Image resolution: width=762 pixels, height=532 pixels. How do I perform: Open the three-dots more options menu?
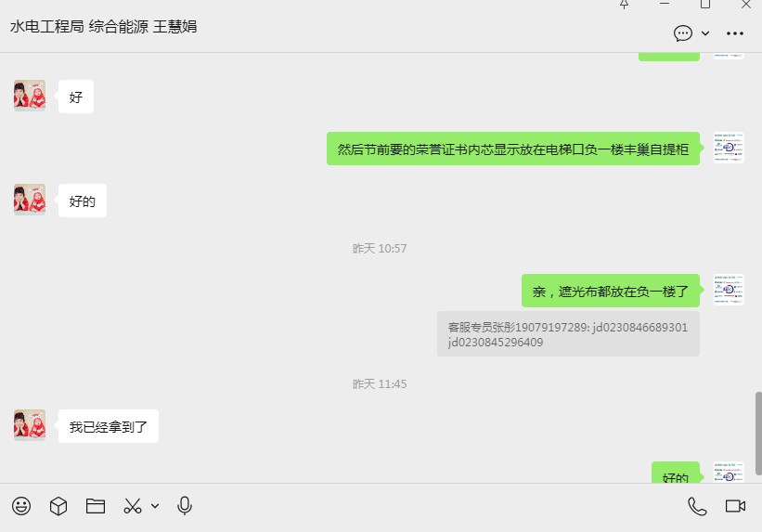click(735, 33)
